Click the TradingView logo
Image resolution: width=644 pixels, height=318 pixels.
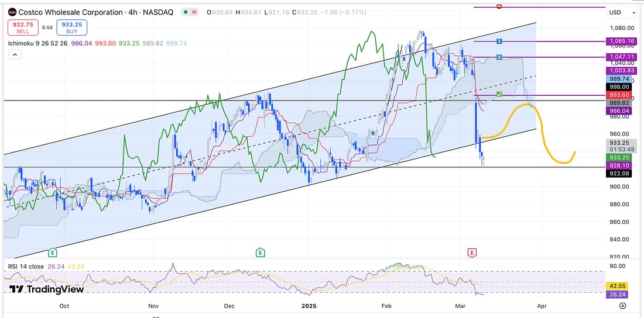tap(47, 289)
